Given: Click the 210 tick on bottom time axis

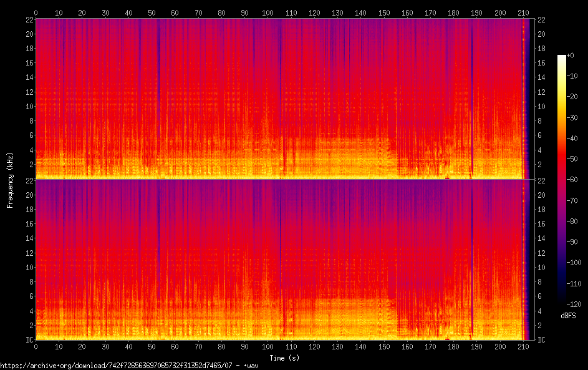Looking at the screenshot, I should coord(523,346).
